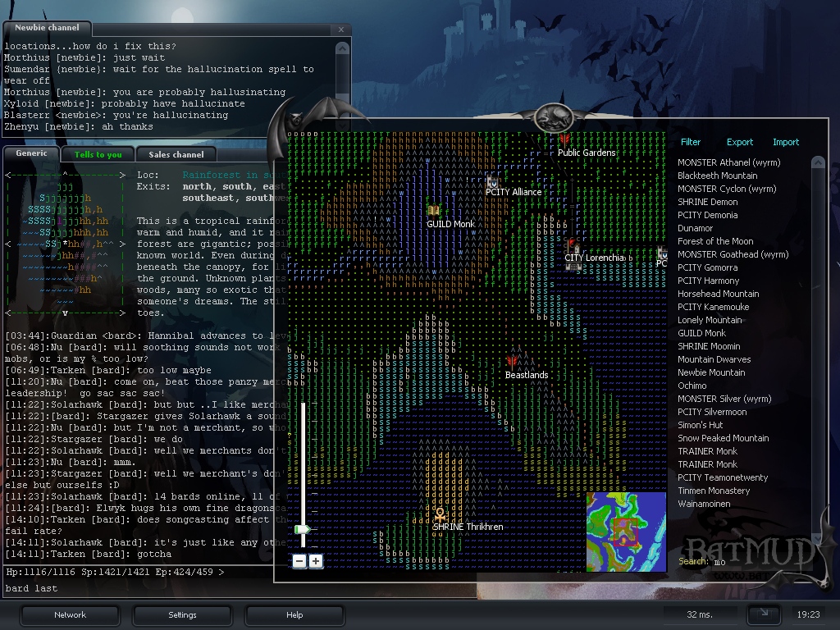840x630 pixels.
Task: Open the Sales channel tab
Action: pos(176,154)
